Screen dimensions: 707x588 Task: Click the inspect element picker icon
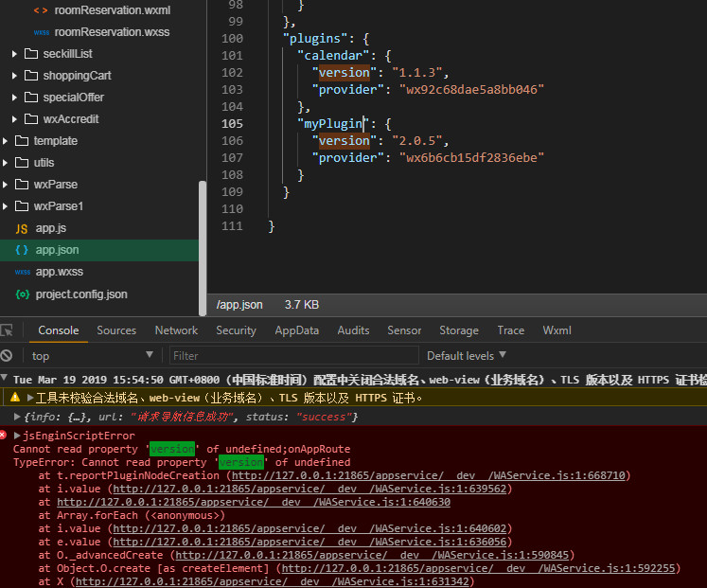[x=8, y=330]
